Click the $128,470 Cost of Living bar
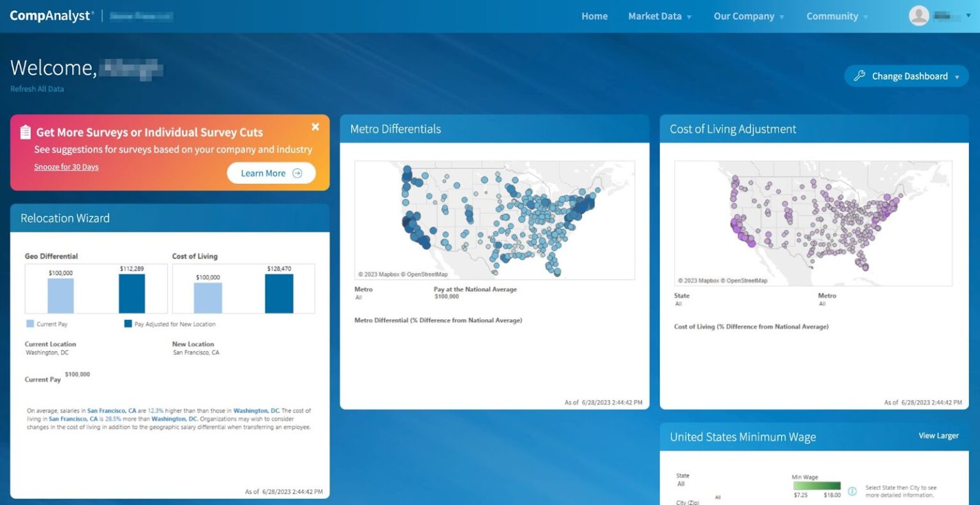This screenshot has height=505, width=980. 279,294
